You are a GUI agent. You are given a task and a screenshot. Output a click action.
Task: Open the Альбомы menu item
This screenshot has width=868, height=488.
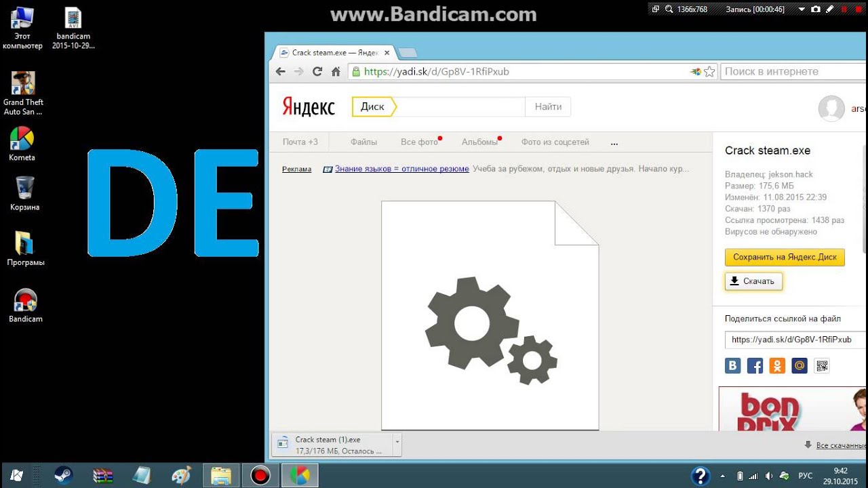click(479, 142)
